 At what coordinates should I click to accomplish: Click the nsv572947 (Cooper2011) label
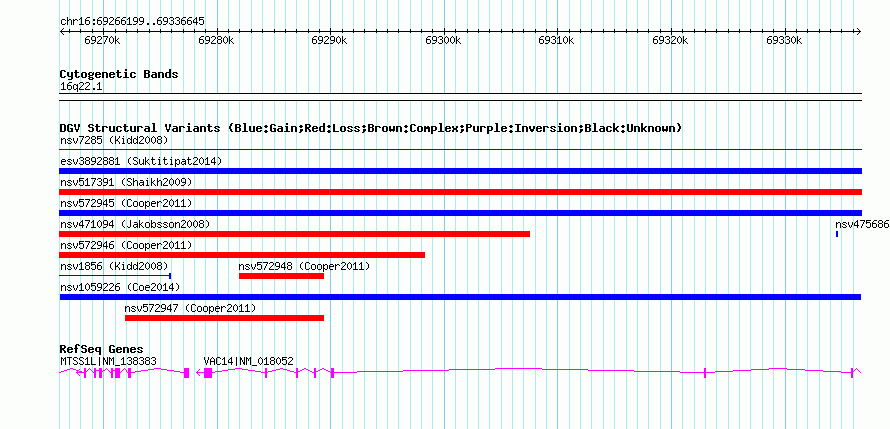pyautogui.click(x=190, y=308)
